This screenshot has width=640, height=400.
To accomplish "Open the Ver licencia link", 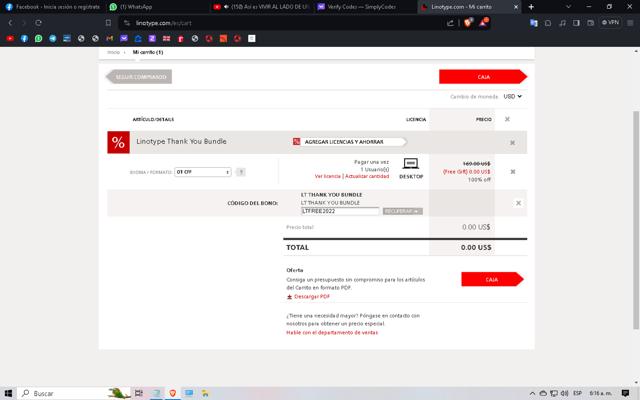I will coord(327,176).
